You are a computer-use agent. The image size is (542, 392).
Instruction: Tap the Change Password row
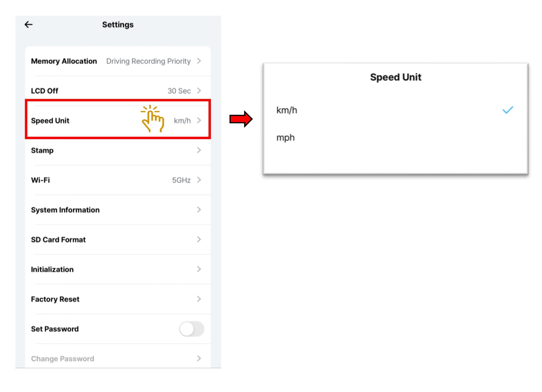coord(63,359)
